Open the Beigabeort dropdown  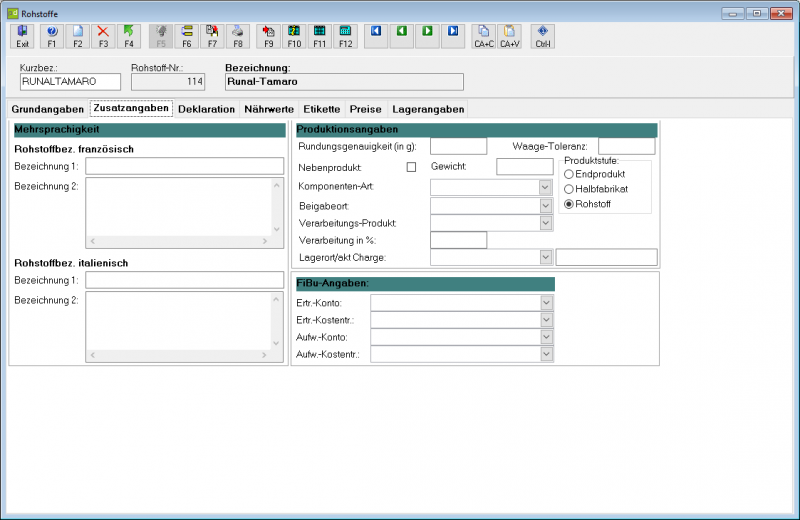click(x=545, y=206)
